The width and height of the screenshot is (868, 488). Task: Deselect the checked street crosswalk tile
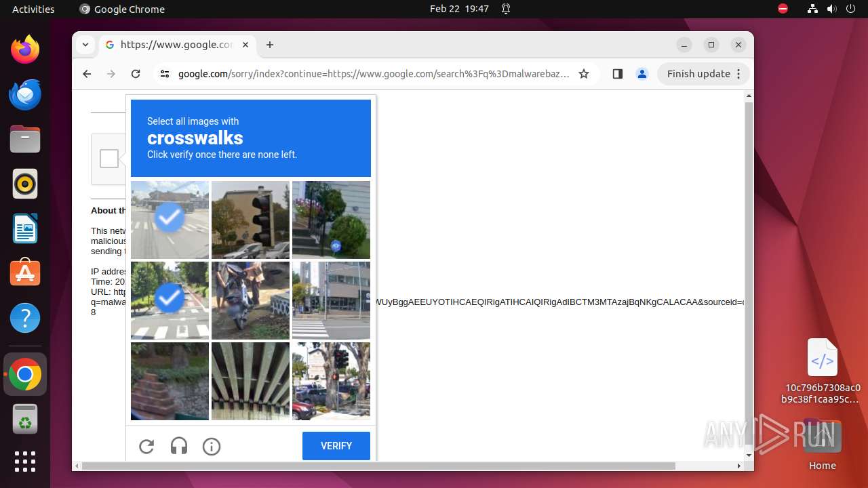click(170, 220)
